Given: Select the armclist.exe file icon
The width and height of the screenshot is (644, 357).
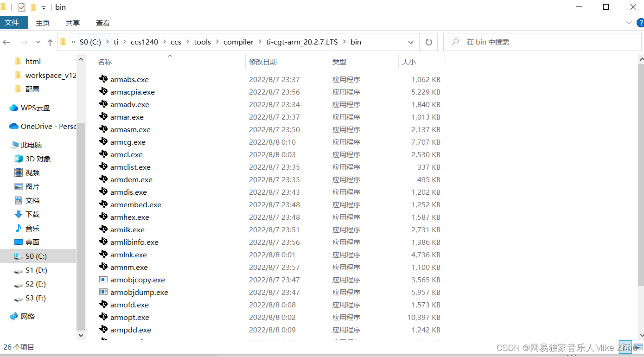Looking at the screenshot, I should (x=103, y=167).
